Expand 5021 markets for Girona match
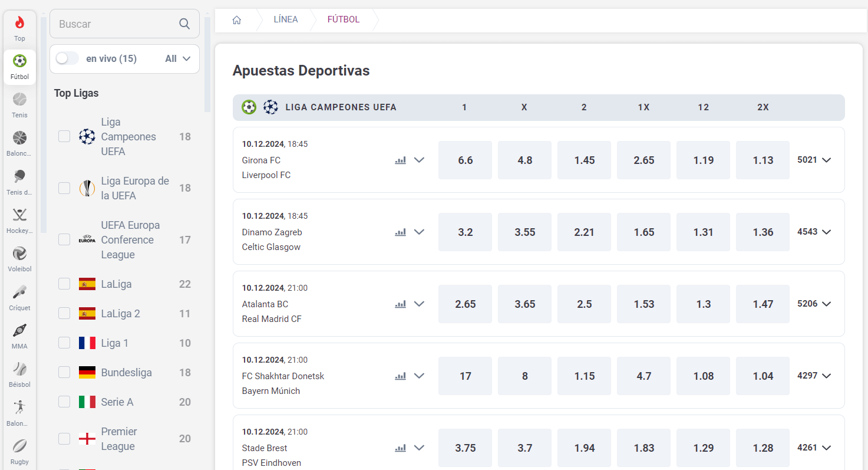The image size is (868, 470). pos(814,160)
